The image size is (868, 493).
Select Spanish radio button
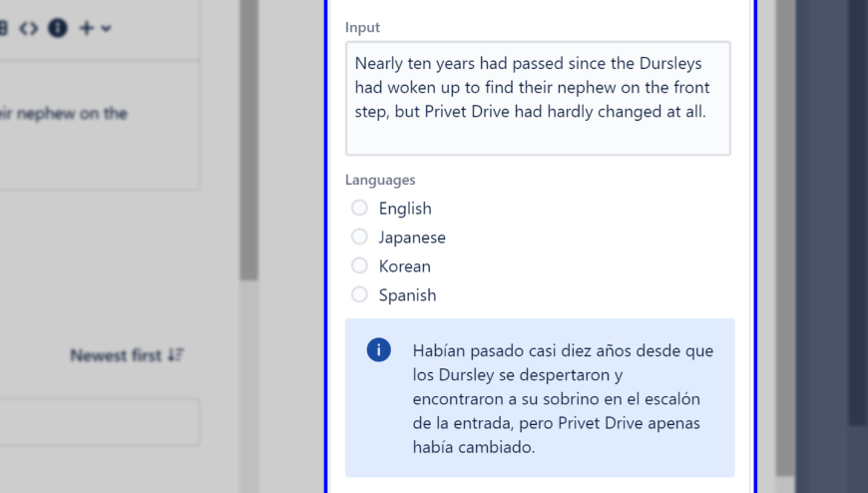(359, 294)
